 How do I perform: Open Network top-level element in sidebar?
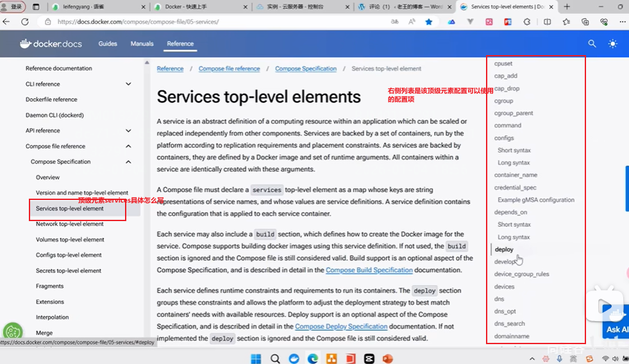[x=69, y=224]
